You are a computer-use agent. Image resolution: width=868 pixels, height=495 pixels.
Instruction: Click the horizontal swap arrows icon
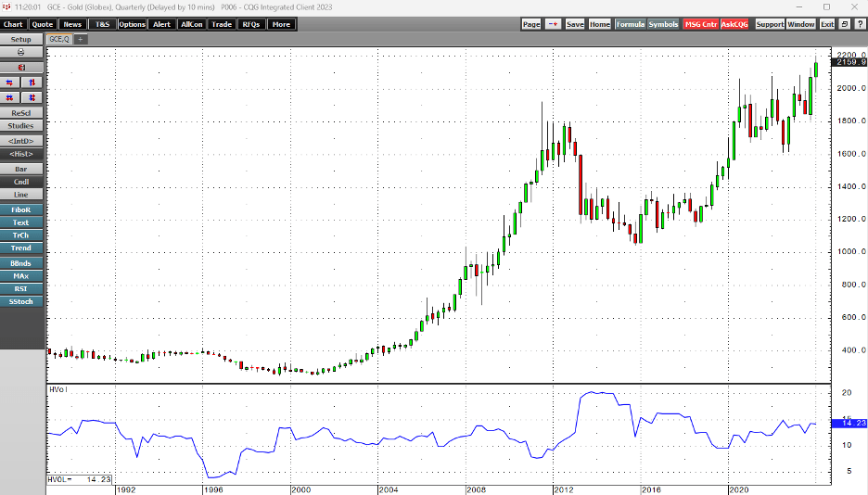11,82
